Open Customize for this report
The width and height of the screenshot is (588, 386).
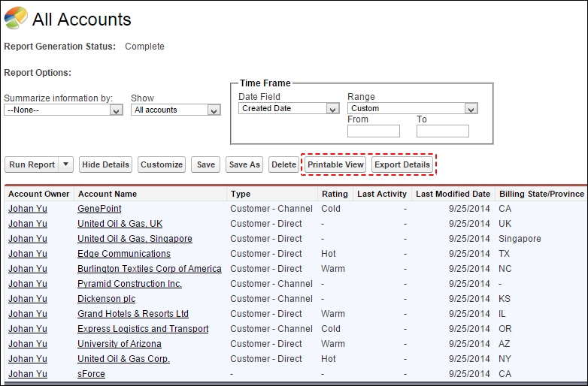(162, 164)
